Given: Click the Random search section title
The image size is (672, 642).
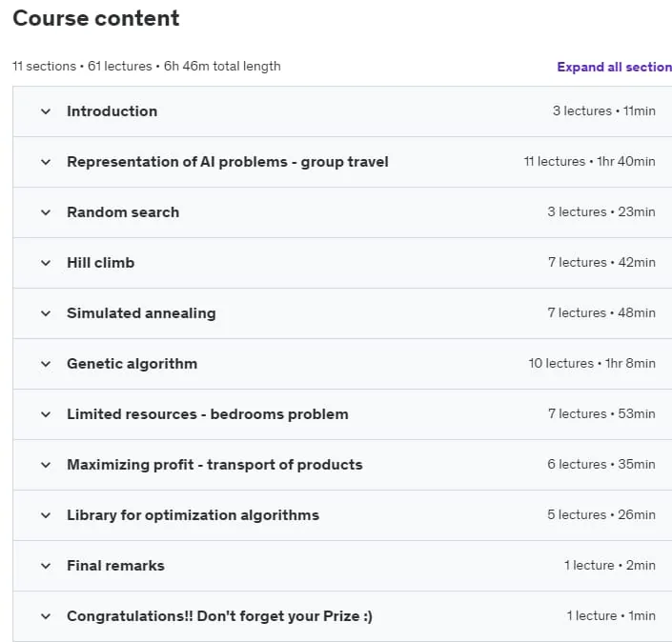Looking at the screenshot, I should point(123,212).
